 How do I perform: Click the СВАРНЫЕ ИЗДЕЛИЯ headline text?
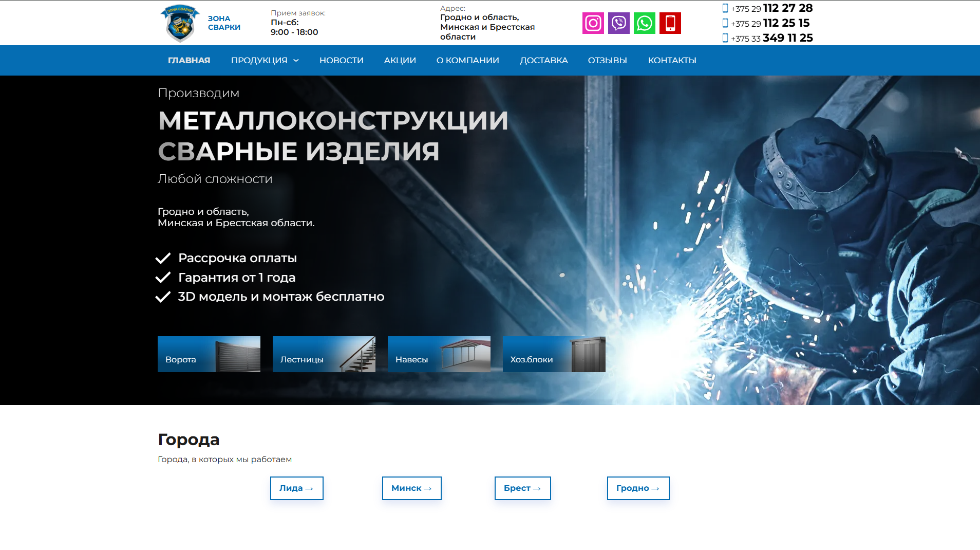(x=298, y=152)
